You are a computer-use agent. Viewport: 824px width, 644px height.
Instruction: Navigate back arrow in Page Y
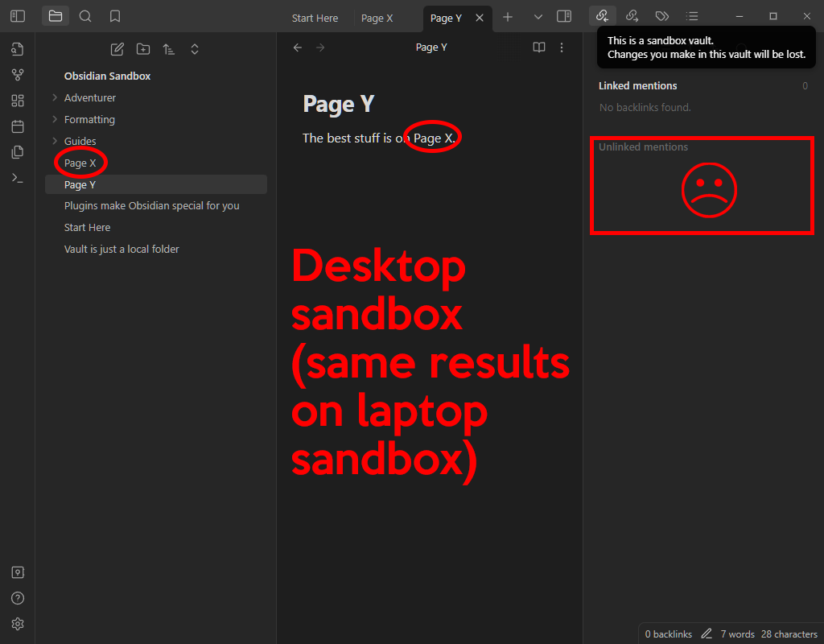[x=298, y=47]
